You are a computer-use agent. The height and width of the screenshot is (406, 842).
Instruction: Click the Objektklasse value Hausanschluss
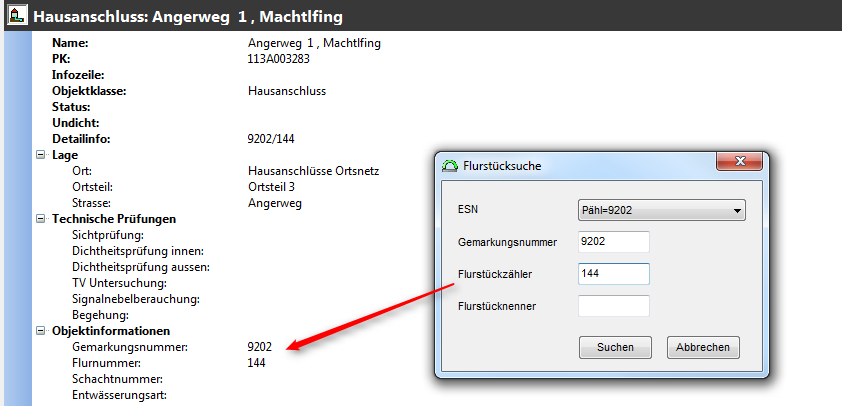(x=287, y=91)
